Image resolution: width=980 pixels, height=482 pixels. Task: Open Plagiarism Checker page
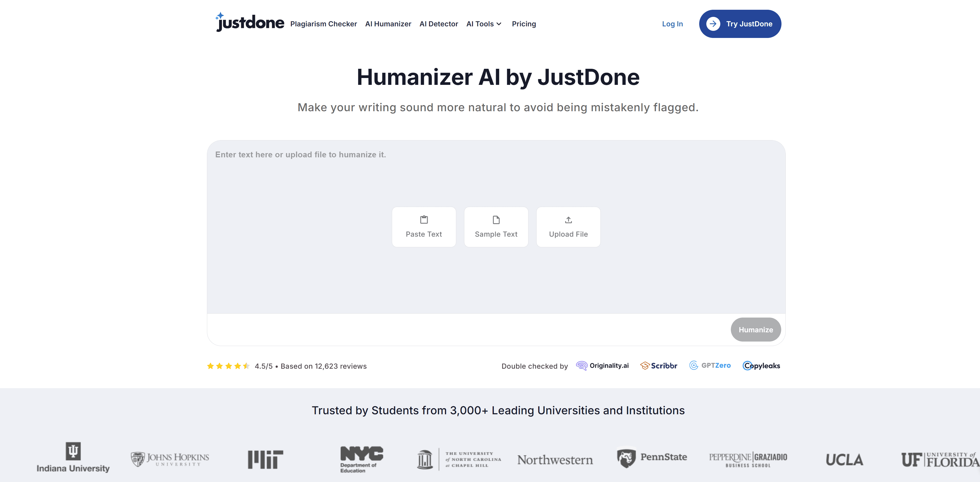[x=323, y=24]
